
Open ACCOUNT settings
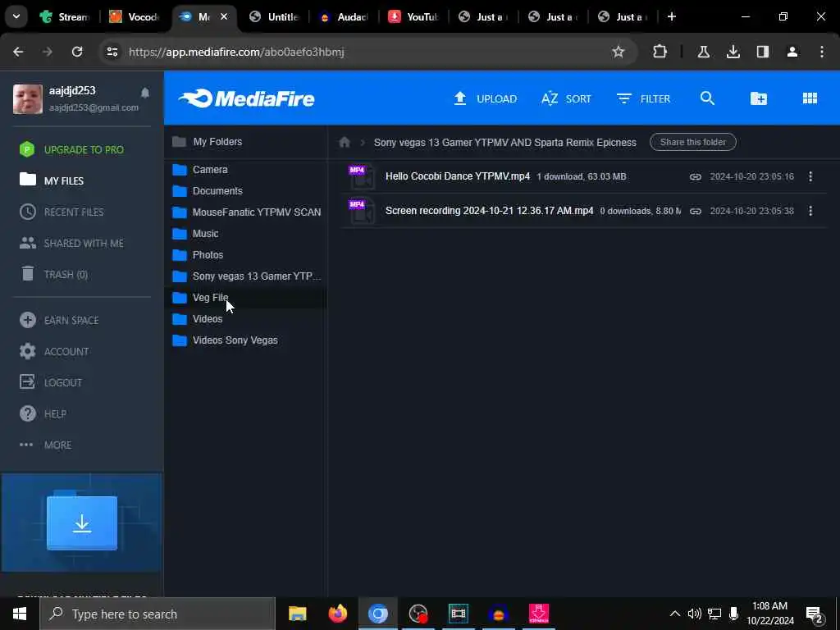(54, 351)
